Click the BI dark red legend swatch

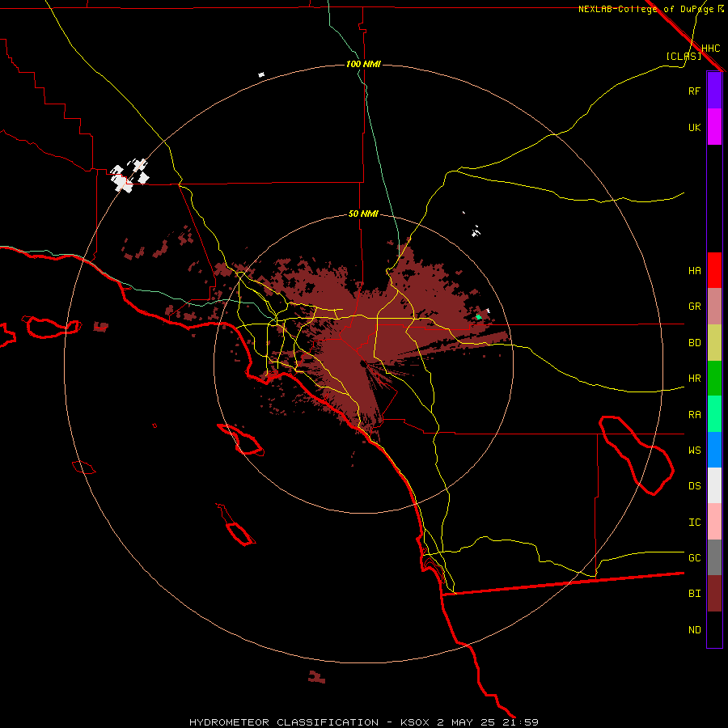click(x=714, y=594)
